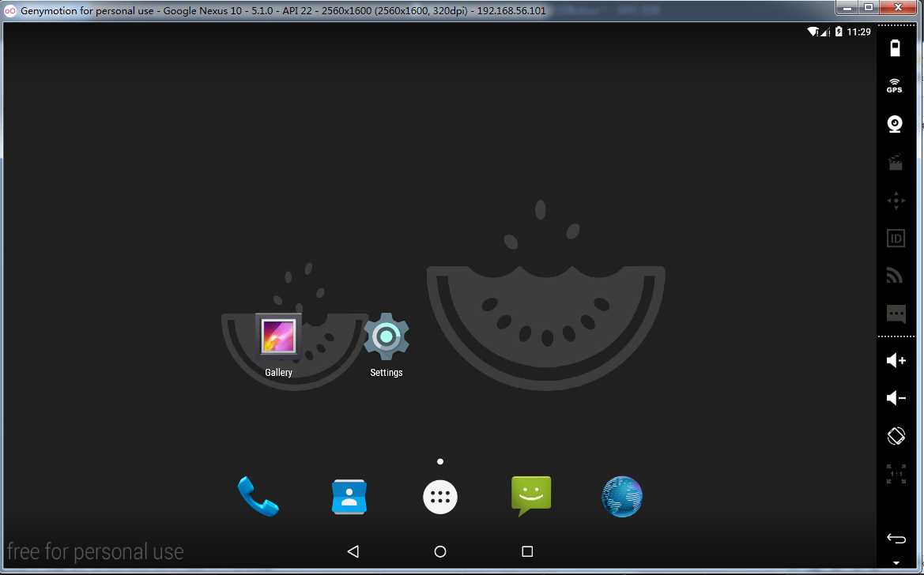Decrease volume with Genymotion speaker minus
924x575 pixels.
tap(896, 398)
